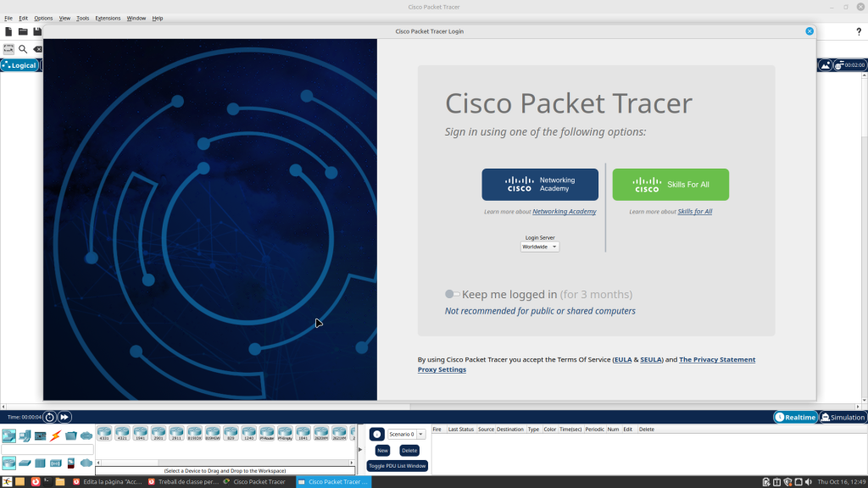This screenshot has height=488, width=868.
Task: Switch to Realtime mode
Action: [795, 417]
